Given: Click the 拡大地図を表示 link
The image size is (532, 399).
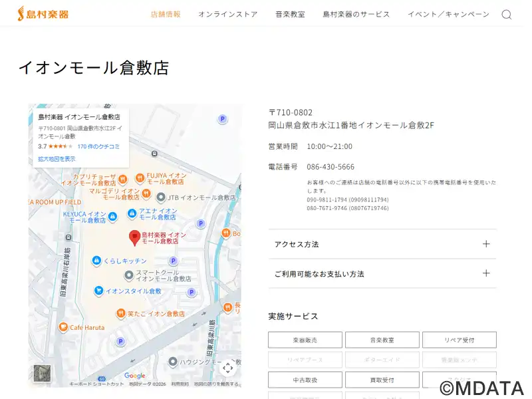Looking at the screenshot, I should [x=57, y=159].
